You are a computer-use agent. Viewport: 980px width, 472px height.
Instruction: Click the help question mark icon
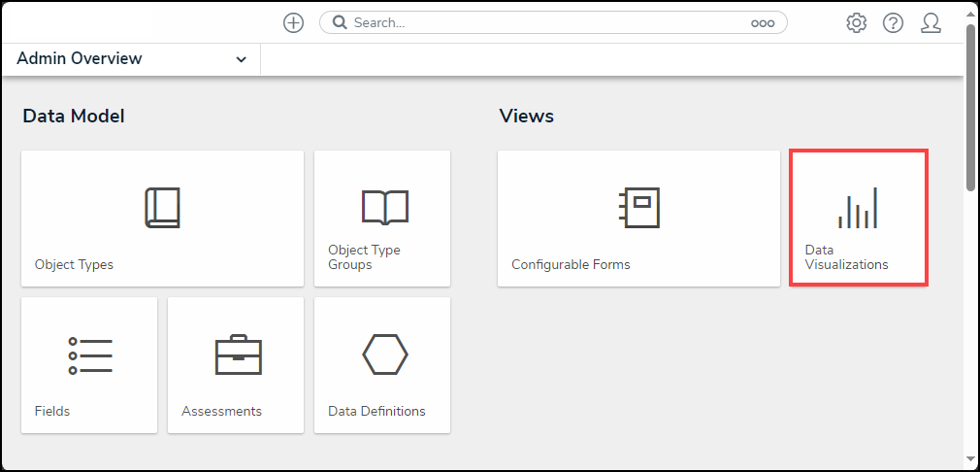click(893, 23)
